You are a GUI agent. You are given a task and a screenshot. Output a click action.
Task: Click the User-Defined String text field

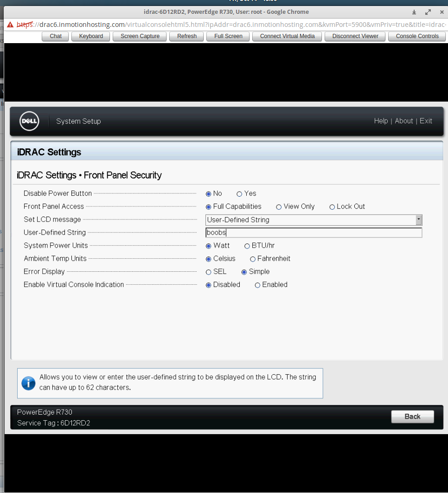(314, 233)
